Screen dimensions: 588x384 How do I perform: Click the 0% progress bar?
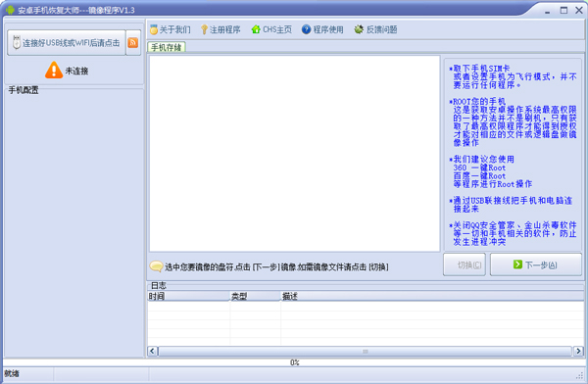click(294, 362)
